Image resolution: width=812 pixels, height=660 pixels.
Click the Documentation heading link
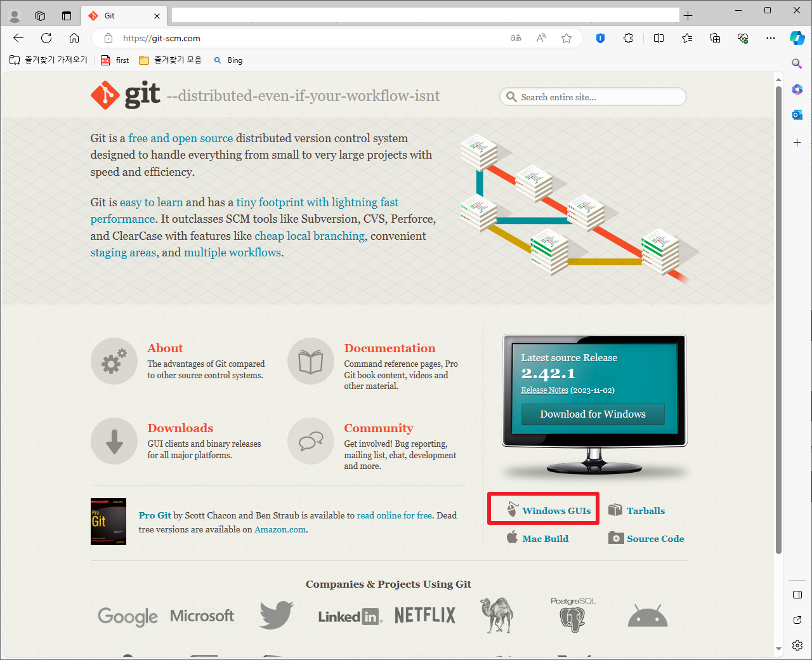coord(390,348)
